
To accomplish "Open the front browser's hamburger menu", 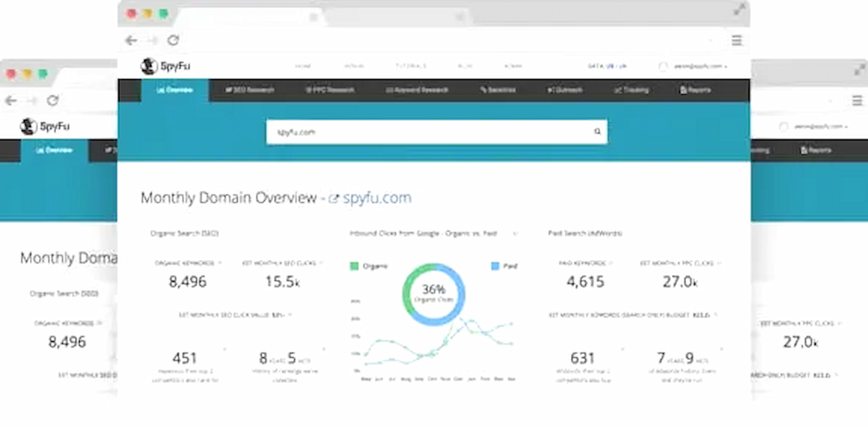I will click(737, 40).
